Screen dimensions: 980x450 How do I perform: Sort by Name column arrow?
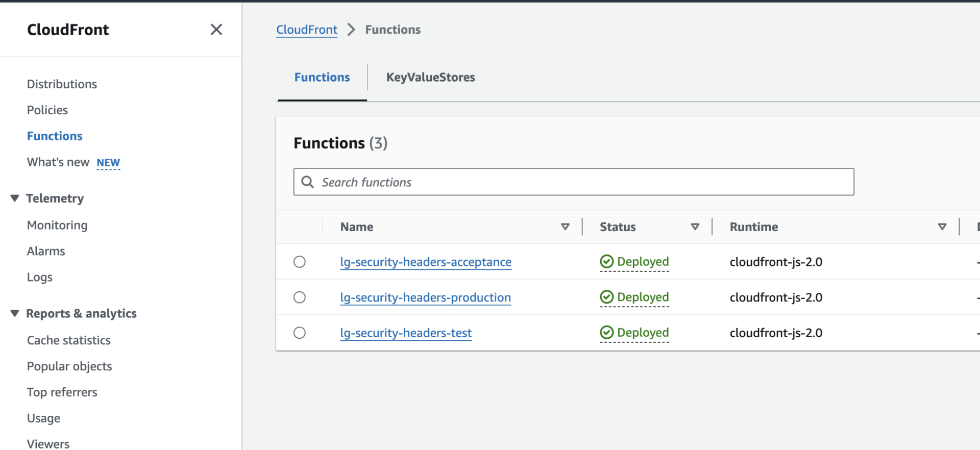click(x=565, y=227)
